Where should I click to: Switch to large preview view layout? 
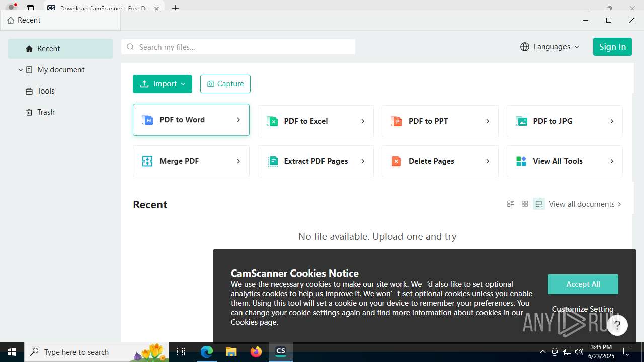tap(539, 204)
